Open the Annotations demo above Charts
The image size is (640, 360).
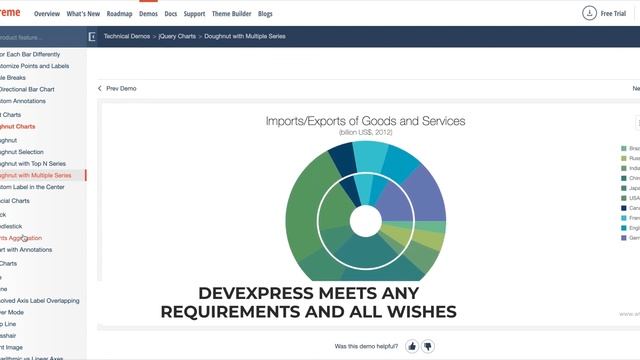click(x=23, y=101)
